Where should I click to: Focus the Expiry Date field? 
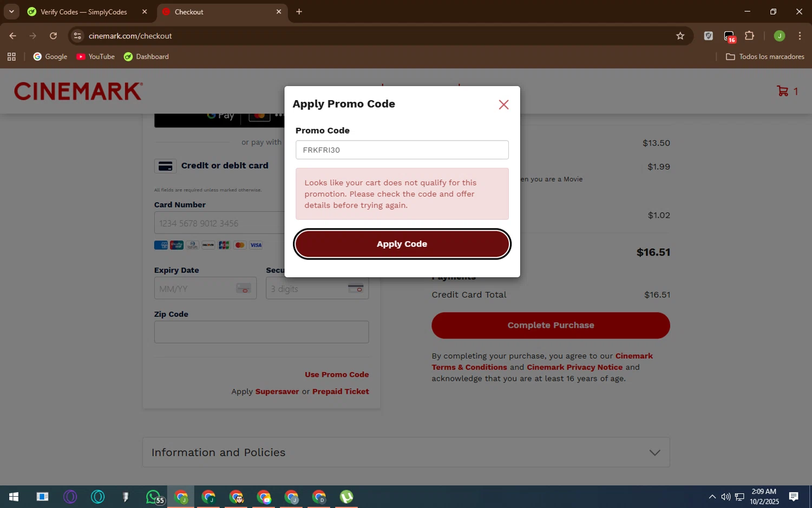205,289
